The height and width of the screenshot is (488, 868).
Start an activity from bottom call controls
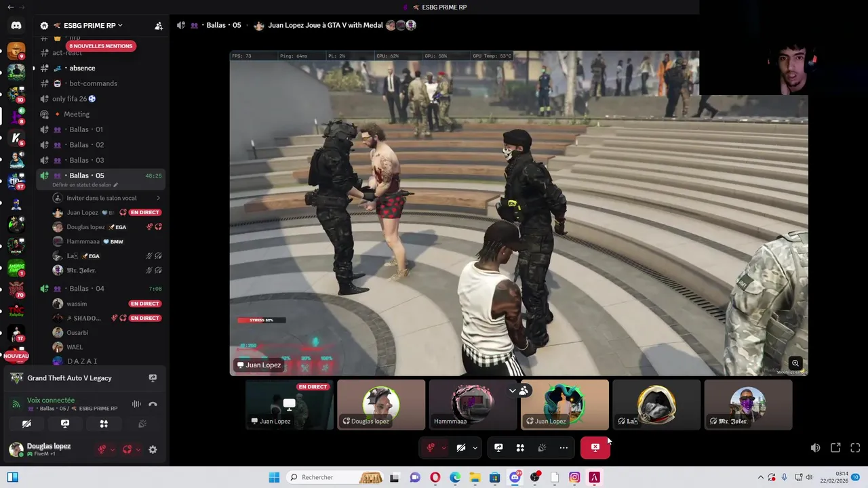tap(520, 447)
